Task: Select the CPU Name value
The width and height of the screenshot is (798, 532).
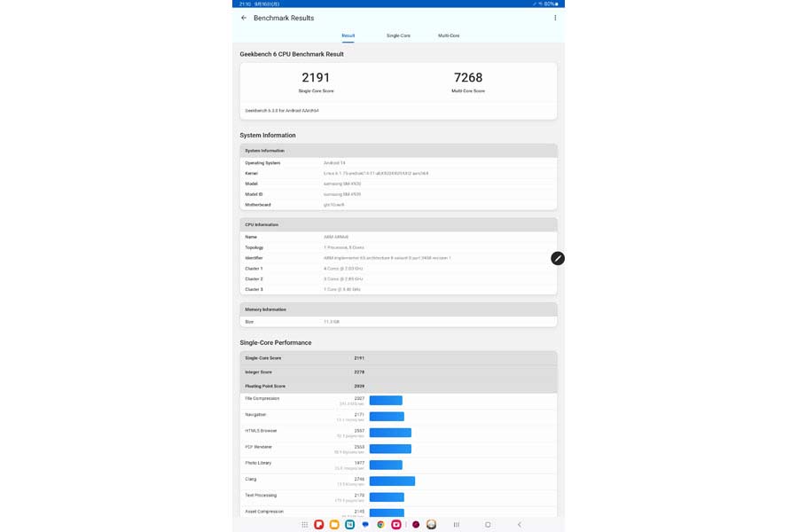Action: click(x=336, y=238)
